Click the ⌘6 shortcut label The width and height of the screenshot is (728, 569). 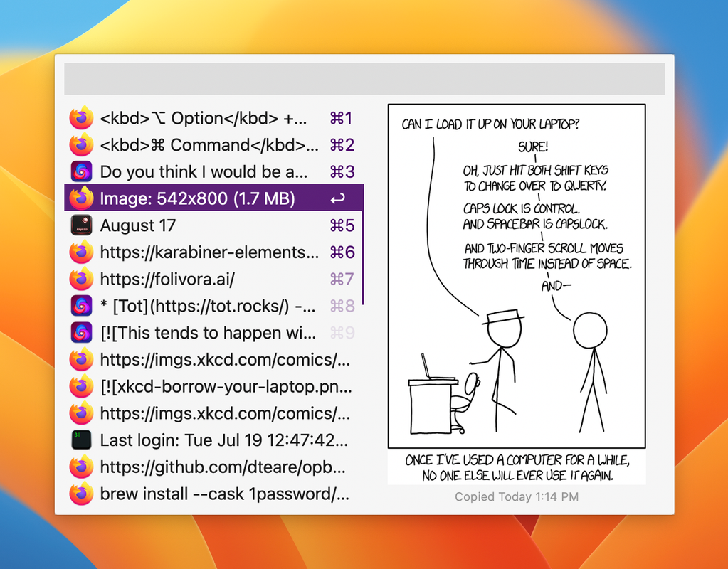point(342,252)
